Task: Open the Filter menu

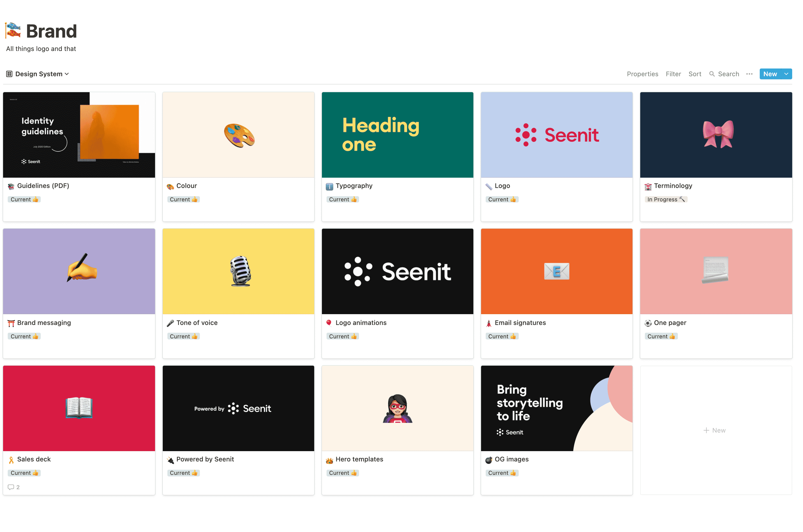Action: (x=673, y=74)
